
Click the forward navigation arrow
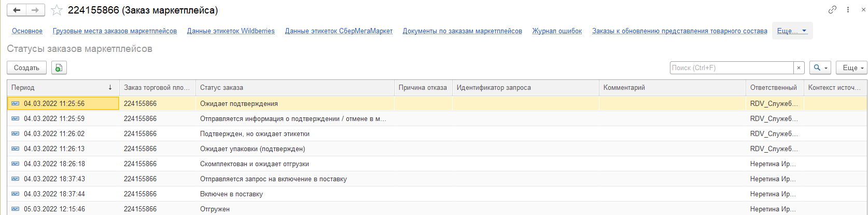[x=35, y=10]
